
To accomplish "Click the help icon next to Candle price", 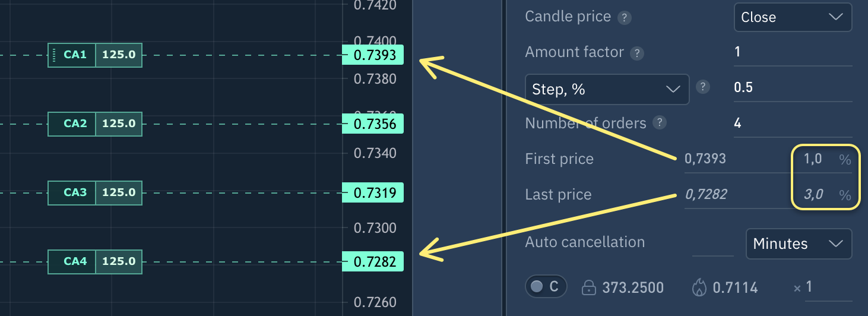I will (624, 18).
